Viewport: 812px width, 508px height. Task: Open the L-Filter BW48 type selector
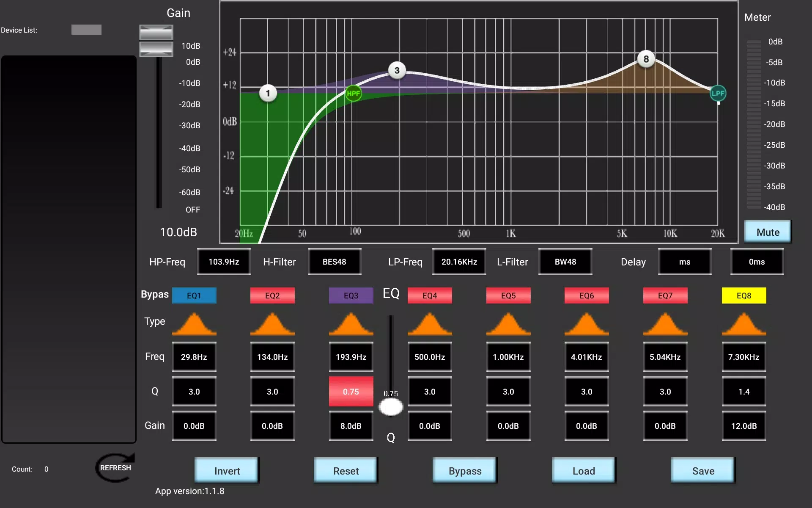point(565,262)
